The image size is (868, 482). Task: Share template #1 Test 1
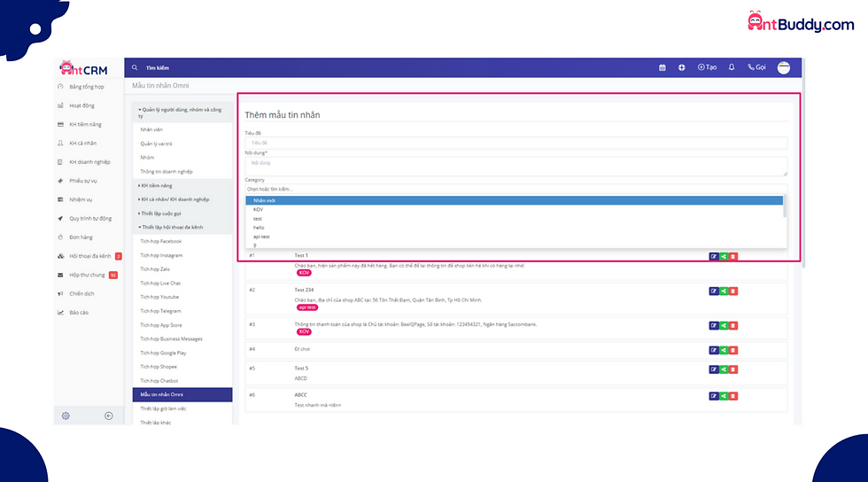(724, 257)
